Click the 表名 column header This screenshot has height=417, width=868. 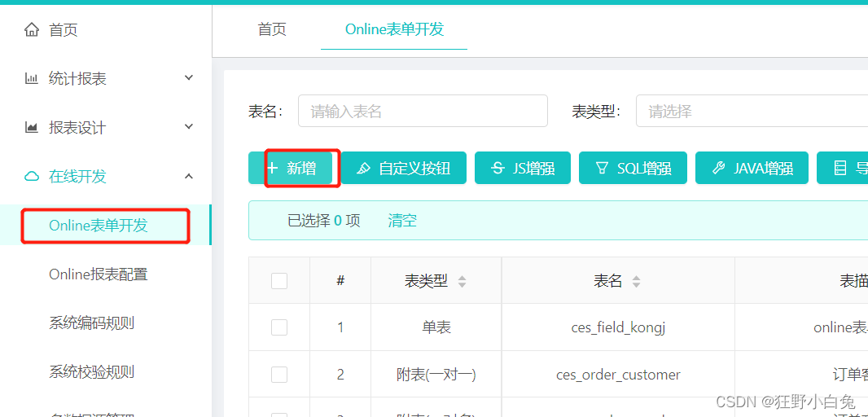point(618,281)
